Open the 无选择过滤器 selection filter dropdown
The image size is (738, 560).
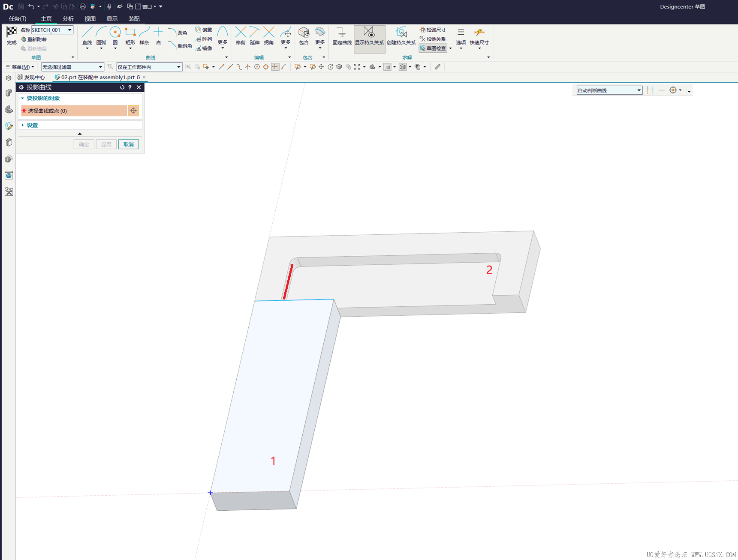(100, 67)
